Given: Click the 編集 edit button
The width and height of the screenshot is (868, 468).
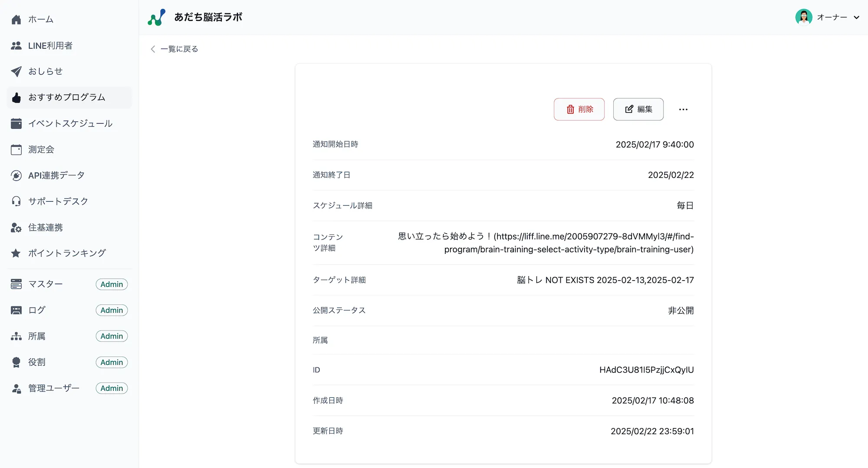Looking at the screenshot, I should (x=638, y=109).
